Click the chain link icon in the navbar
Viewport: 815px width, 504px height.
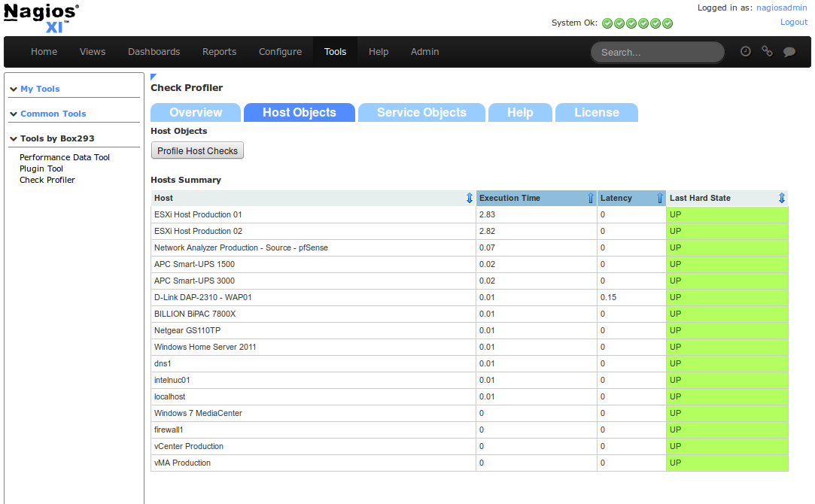[x=767, y=51]
